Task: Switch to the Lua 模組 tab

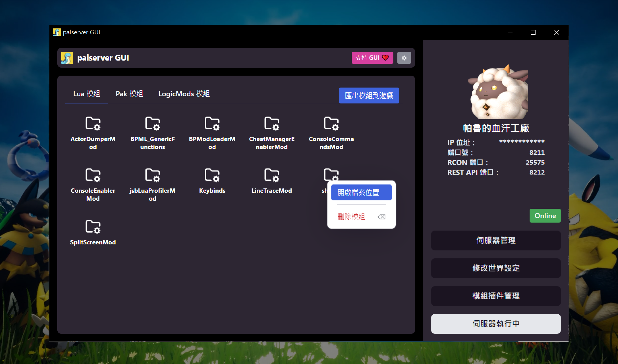Action: pyautogui.click(x=87, y=94)
